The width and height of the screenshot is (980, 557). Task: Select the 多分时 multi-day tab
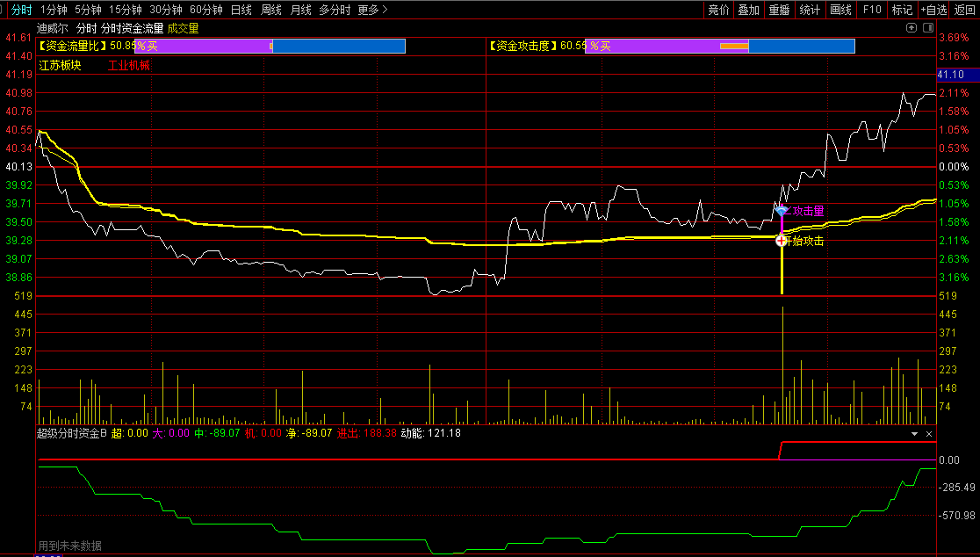(335, 10)
